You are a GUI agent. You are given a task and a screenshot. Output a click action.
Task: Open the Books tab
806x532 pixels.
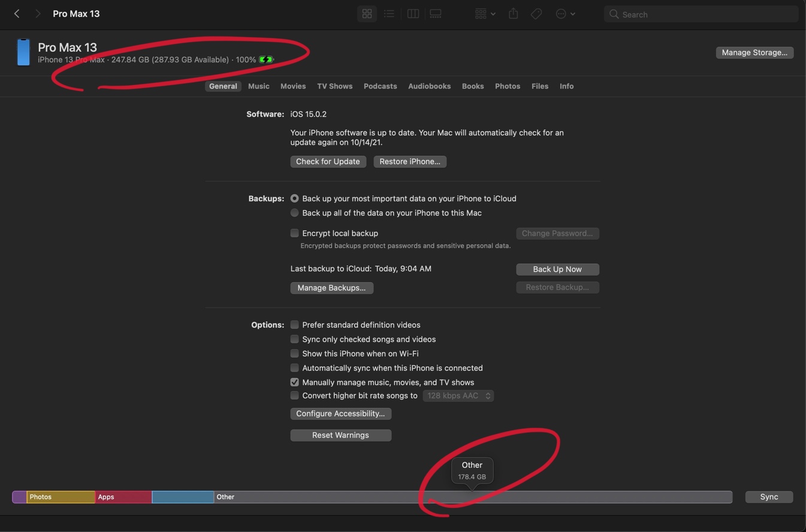click(x=473, y=86)
